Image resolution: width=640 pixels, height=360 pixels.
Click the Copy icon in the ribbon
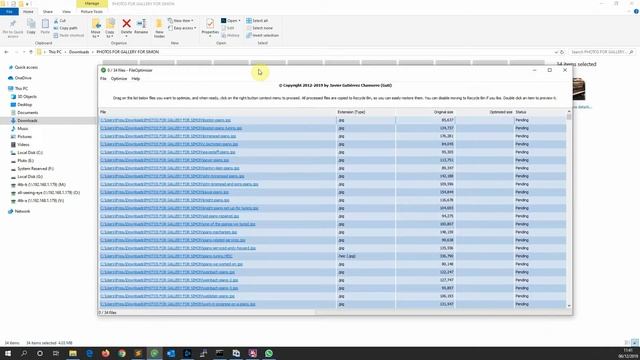pos(31,23)
